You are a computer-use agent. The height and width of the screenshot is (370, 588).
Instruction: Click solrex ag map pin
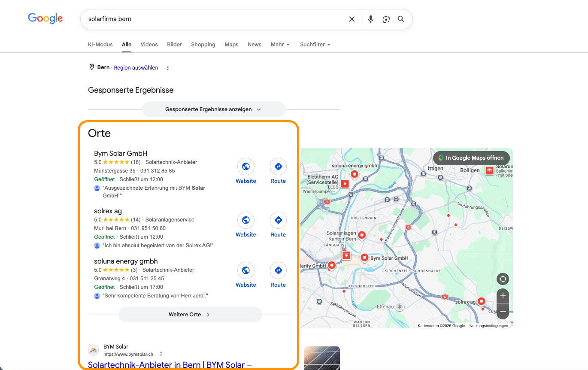point(482,301)
